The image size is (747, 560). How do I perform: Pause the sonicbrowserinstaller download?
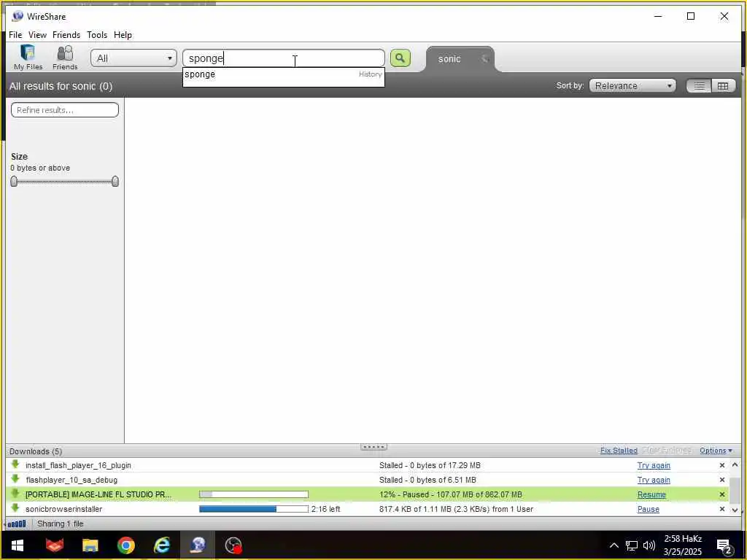point(649,510)
